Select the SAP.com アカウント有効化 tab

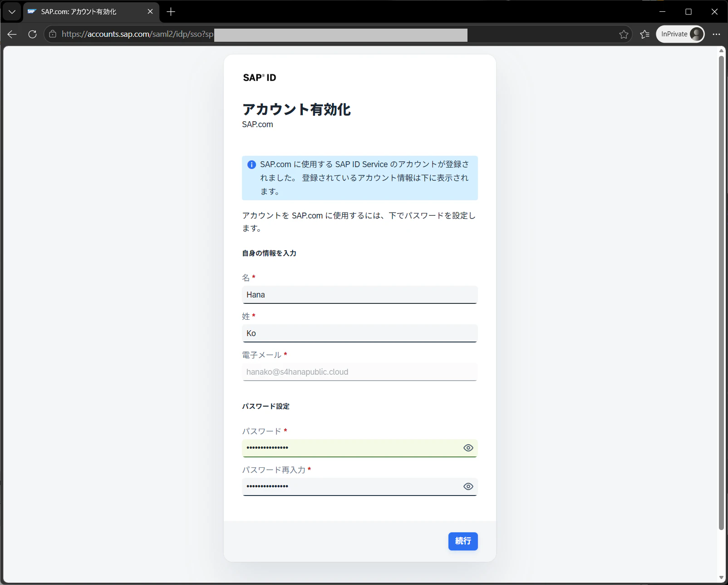[x=91, y=12]
